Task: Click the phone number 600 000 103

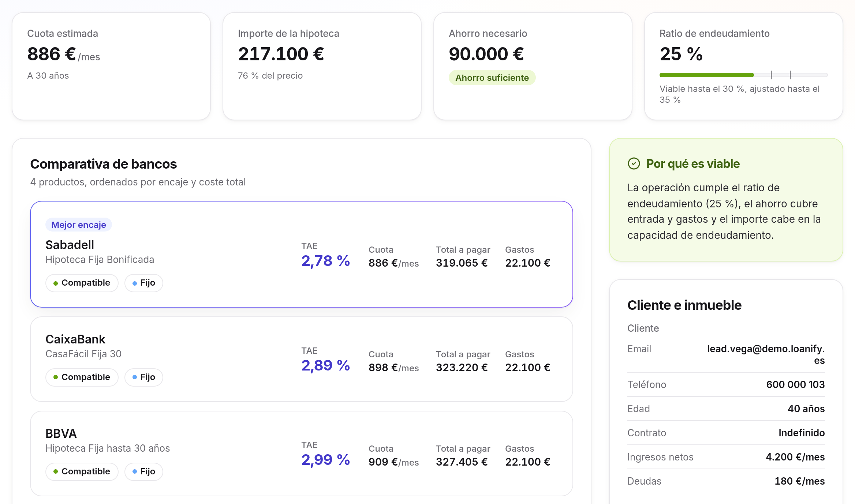Action: [x=795, y=384]
